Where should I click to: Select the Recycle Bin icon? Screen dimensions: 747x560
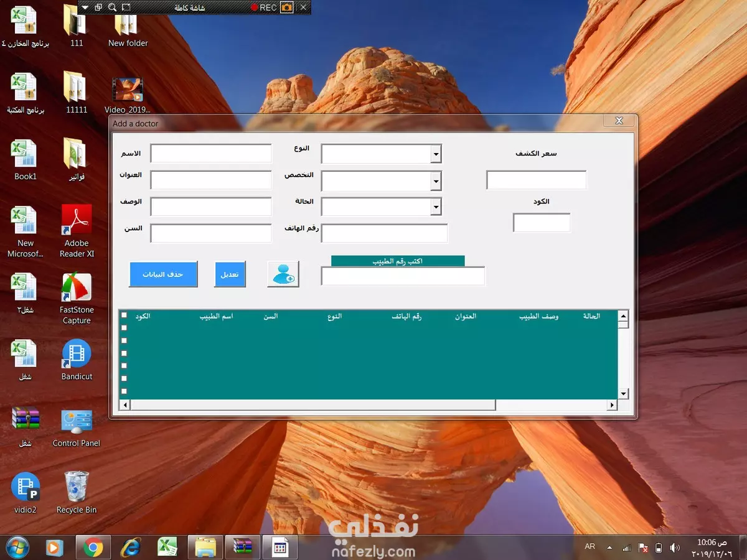tap(77, 493)
